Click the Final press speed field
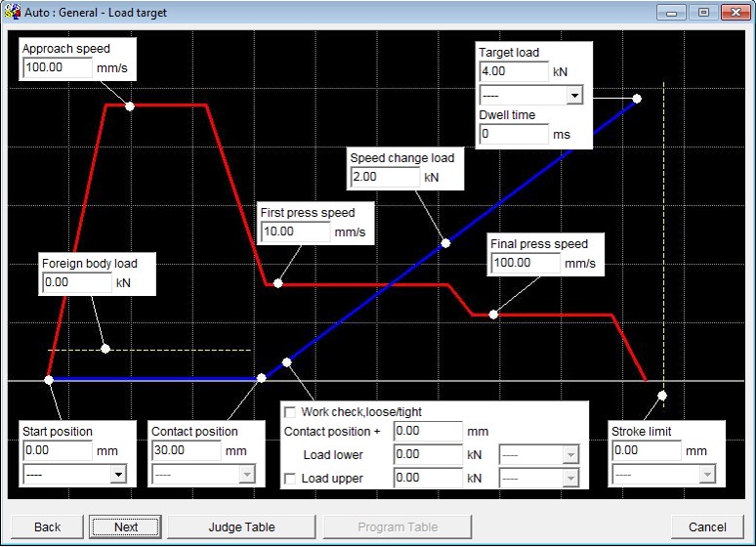 pyautogui.click(x=525, y=263)
